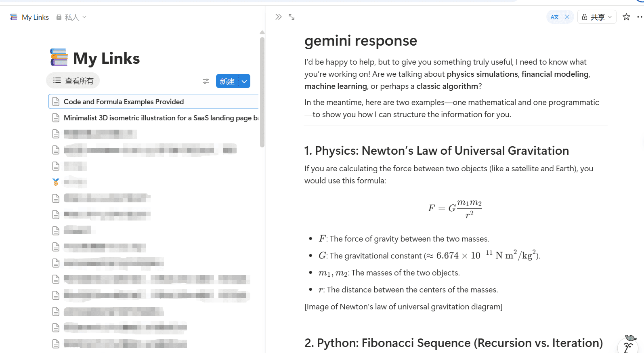Click My Links breadcrumb in top bar
This screenshot has width=644, height=353.
[x=35, y=17]
